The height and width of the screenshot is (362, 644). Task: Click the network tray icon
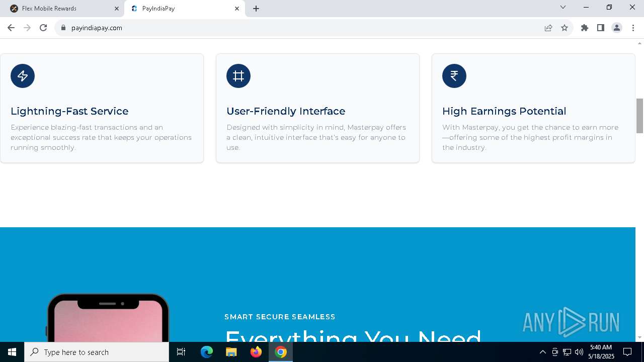(567, 352)
